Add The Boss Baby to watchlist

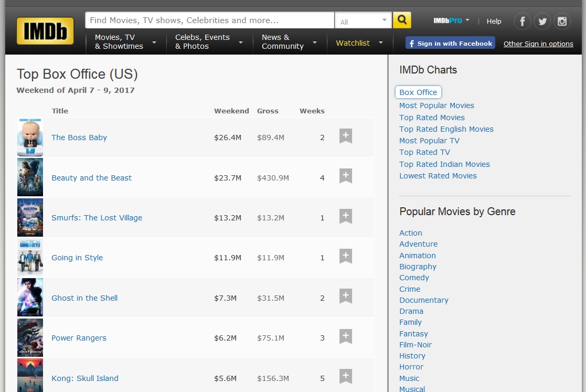[346, 136]
